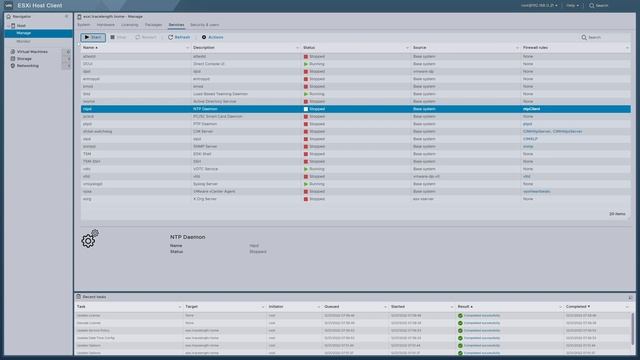Sort services by Name column
640x360 pixels.
pos(90,48)
